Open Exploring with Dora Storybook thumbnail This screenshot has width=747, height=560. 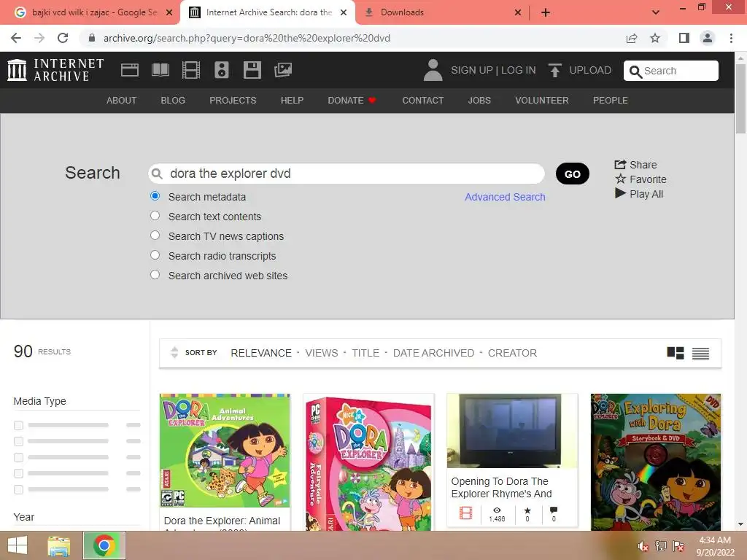pyautogui.click(x=656, y=462)
